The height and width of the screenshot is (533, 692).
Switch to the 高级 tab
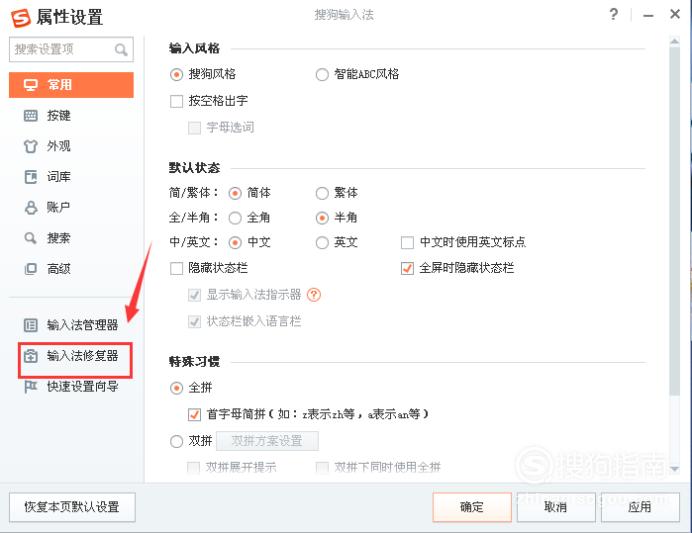tap(71, 269)
